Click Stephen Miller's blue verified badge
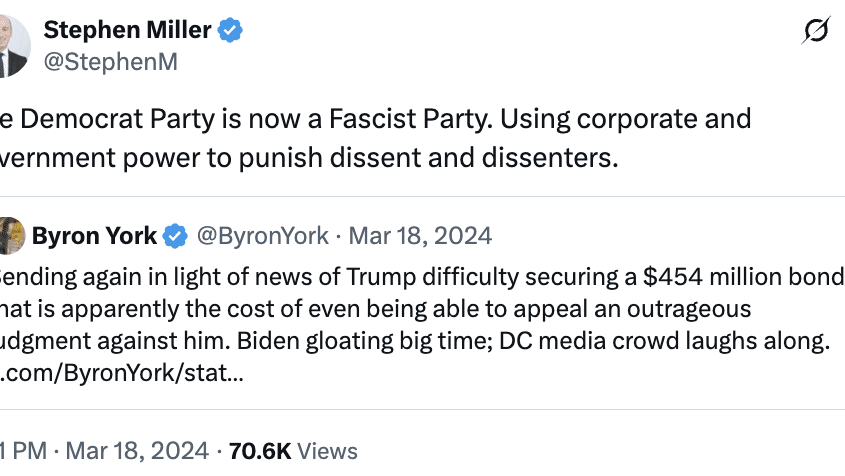Image resolution: width=845 pixels, height=476 pixels. [232, 31]
